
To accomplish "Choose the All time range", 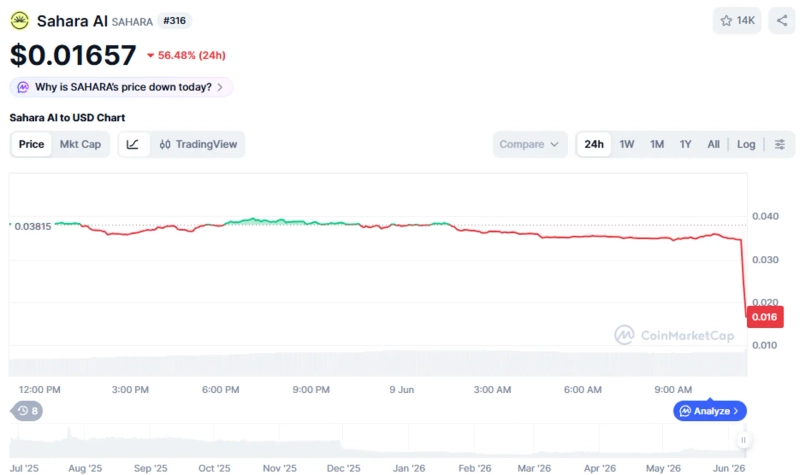I will (713, 144).
